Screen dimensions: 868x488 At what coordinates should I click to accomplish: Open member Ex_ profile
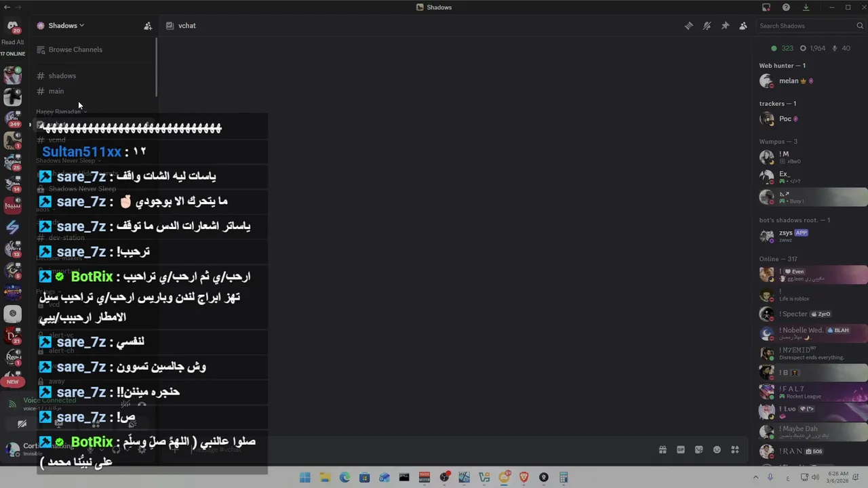tap(810, 177)
